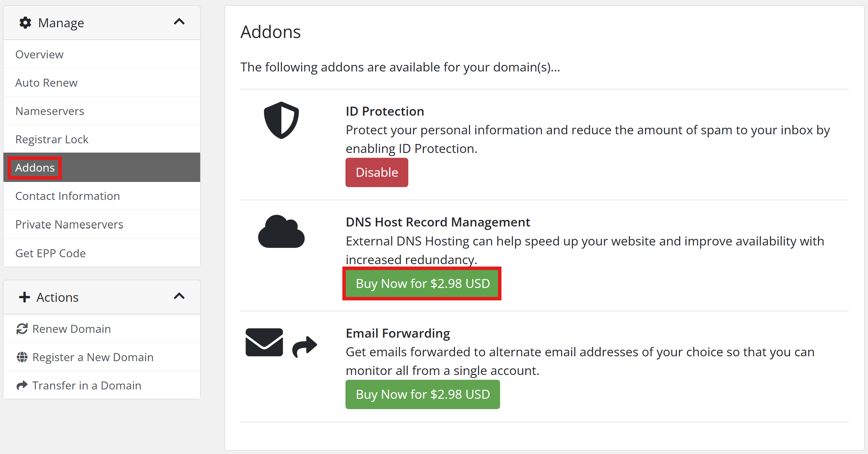Click the DNS cloud icon
The width and height of the screenshot is (868, 454).
point(281,232)
